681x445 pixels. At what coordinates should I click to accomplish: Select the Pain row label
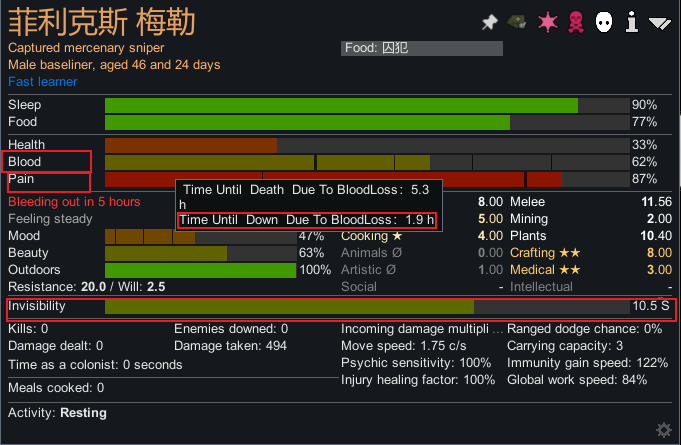(22, 180)
